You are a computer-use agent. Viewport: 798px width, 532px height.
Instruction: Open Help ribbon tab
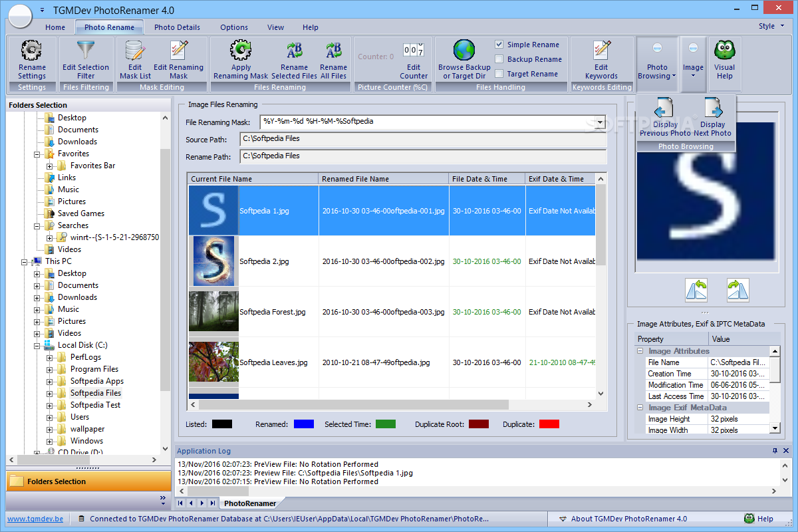tap(311, 27)
